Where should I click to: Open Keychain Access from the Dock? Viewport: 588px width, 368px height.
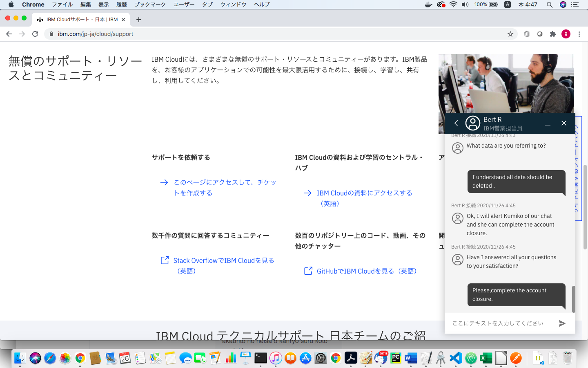coord(440,358)
